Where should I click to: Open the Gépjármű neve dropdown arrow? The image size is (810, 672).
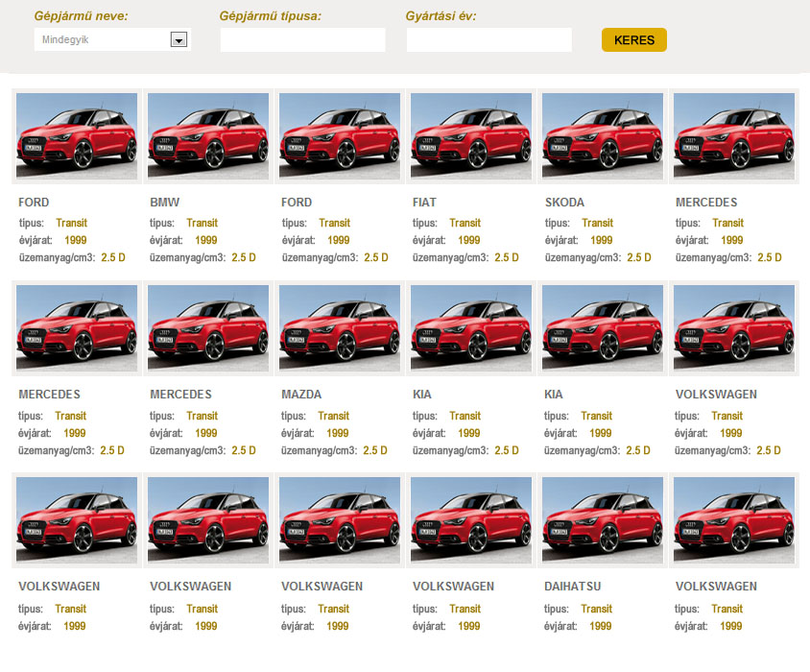pyautogui.click(x=178, y=39)
